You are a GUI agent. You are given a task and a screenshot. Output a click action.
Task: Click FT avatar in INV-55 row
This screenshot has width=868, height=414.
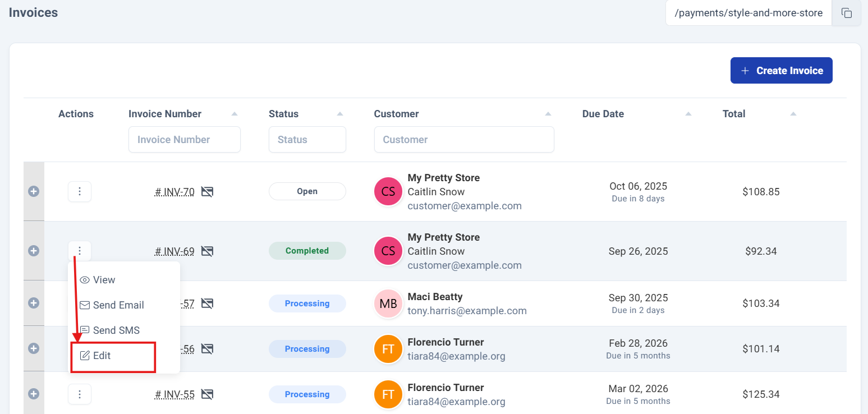[x=388, y=394]
